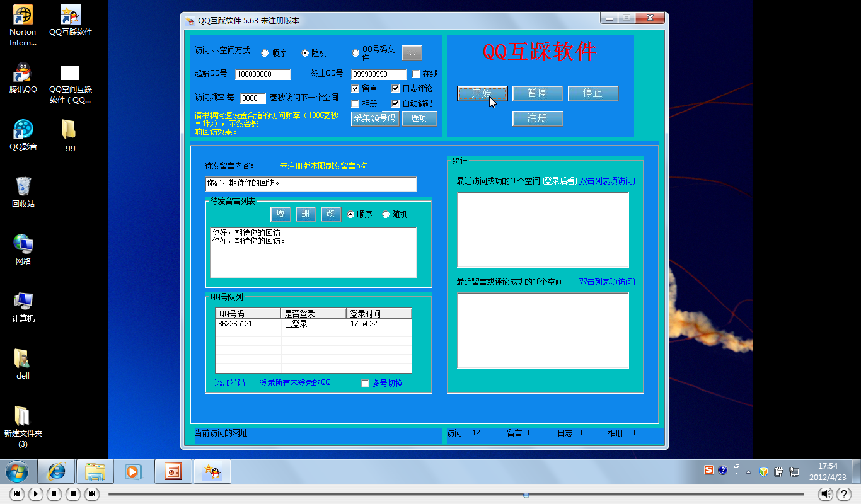Viewport: 861px width, 504px height.
Task: Click the Sogou input method tray icon
Action: pyautogui.click(x=709, y=471)
